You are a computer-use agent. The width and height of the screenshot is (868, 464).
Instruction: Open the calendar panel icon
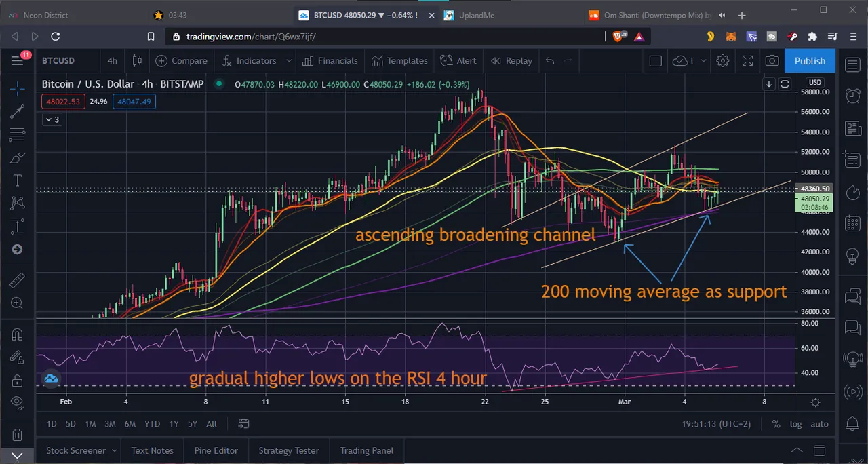pyautogui.click(x=853, y=223)
